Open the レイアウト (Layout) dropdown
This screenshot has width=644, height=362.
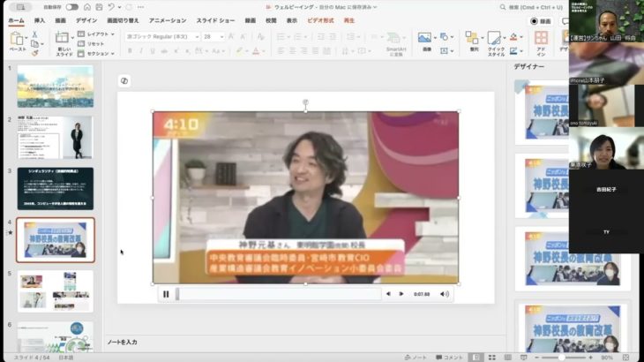96,34
